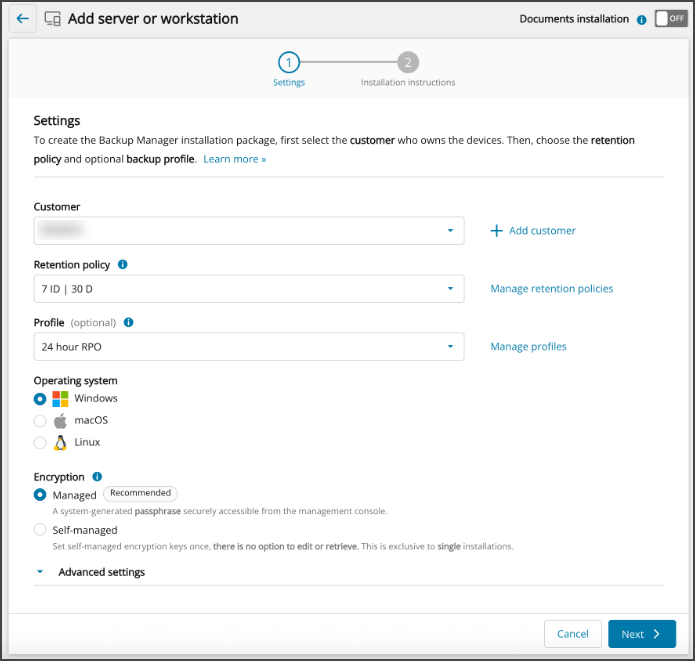Go to step 2 Installation instructions
695x661 pixels.
407,62
